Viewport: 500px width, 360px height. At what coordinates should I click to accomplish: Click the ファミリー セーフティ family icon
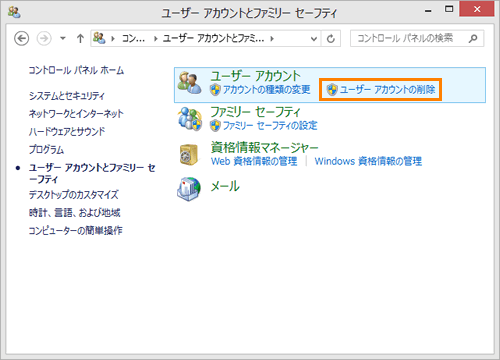click(x=190, y=119)
